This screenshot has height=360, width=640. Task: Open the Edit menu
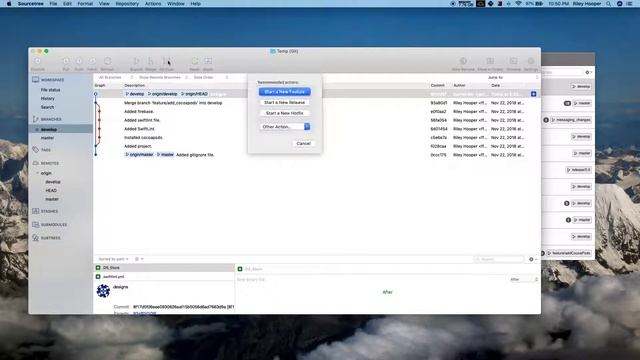pyautogui.click(x=67, y=4)
